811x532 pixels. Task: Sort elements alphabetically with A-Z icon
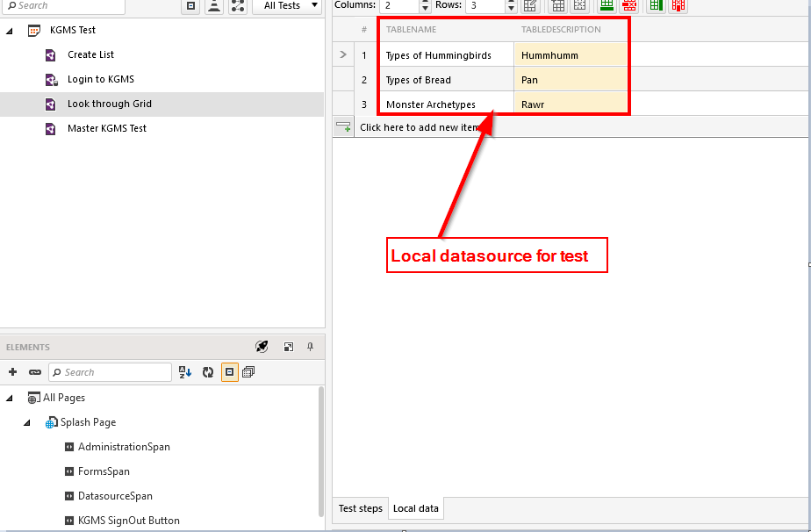(185, 372)
